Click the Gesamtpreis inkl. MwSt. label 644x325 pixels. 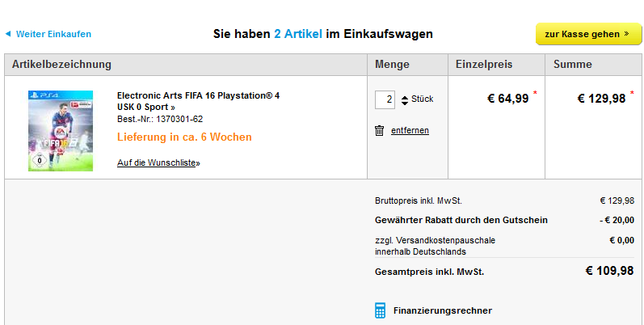tap(429, 272)
